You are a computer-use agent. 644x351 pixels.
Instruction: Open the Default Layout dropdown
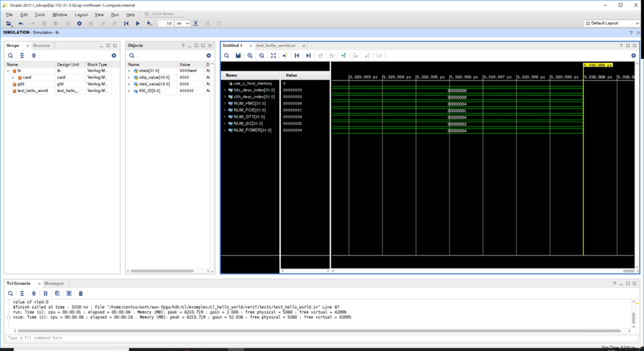(612, 23)
